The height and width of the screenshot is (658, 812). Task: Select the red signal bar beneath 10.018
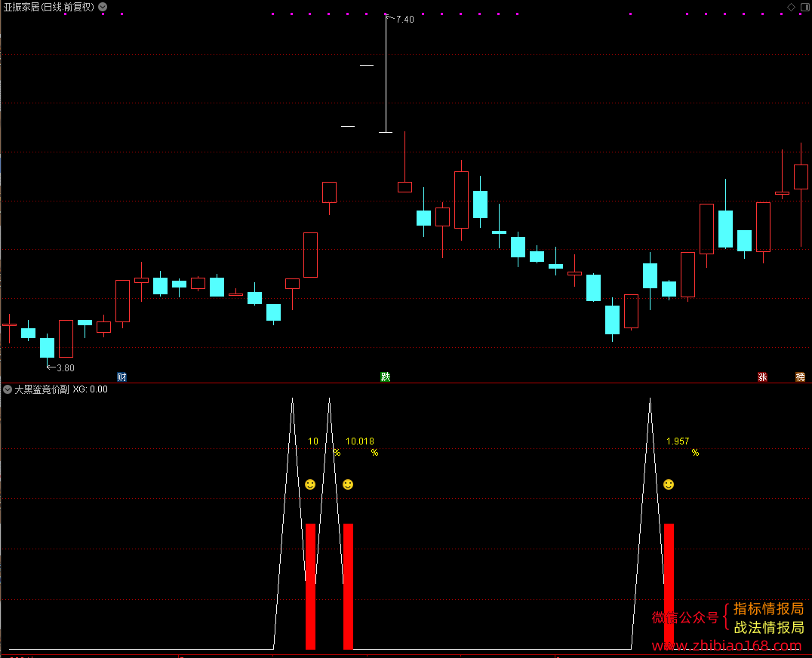pos(348,586)
